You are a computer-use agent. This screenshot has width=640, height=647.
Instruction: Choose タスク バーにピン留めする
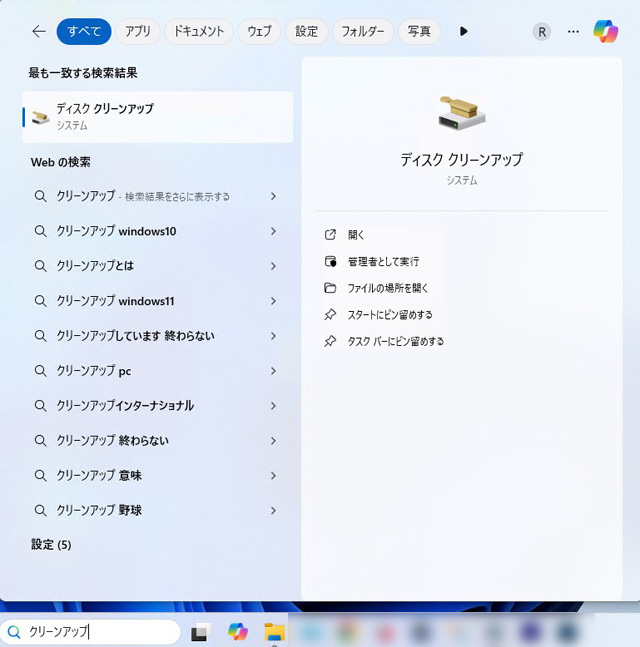click(x=395, y=341)
